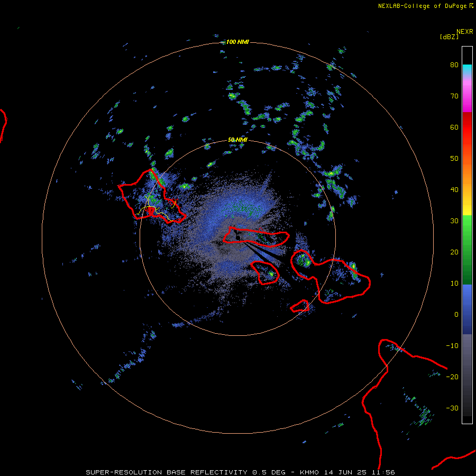Image resolution: width=476 pixels, height=476 pixels.
Task: Click the 20 value on the dBZ scale
Action: [454, 252]
